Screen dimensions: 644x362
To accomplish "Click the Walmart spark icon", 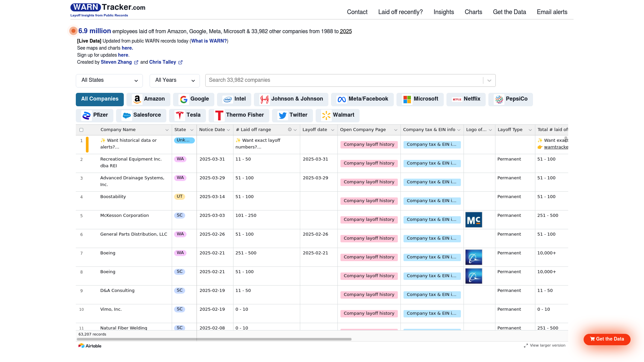I will click(x=326, y=115).
